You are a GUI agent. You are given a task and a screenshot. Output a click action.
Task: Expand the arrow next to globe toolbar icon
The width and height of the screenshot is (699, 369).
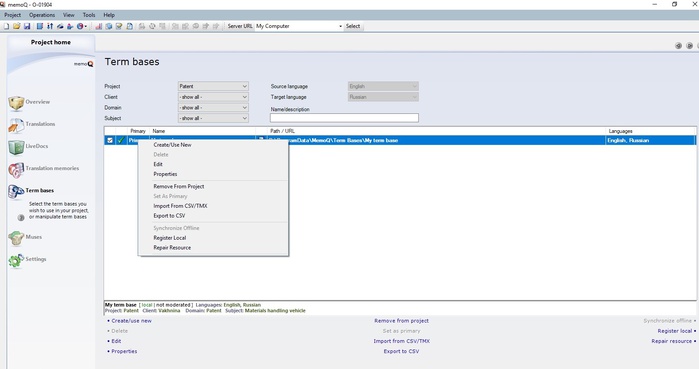(86, 26)
